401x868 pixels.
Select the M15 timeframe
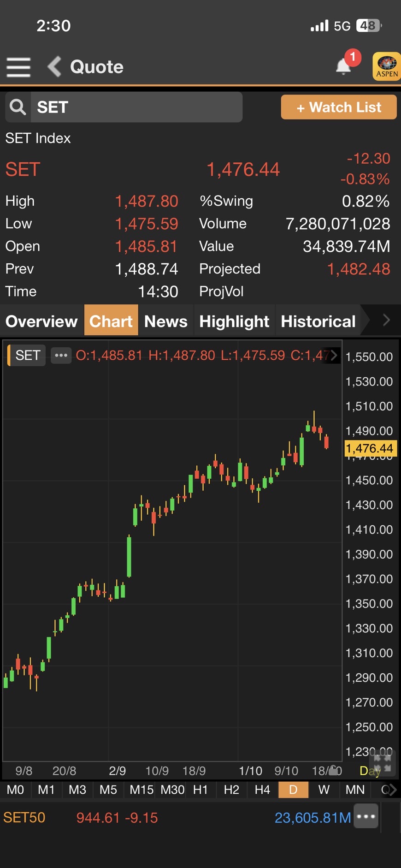pyautogui.click(x=141, y=790)
